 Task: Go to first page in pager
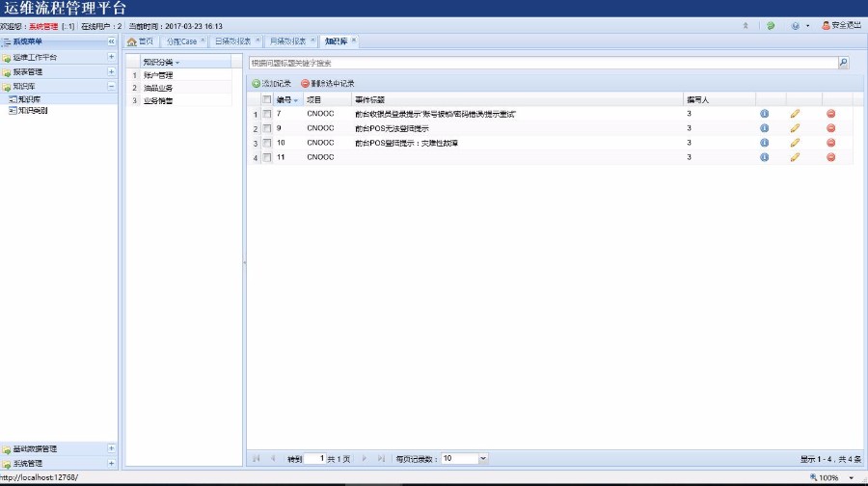click(257, 458)
